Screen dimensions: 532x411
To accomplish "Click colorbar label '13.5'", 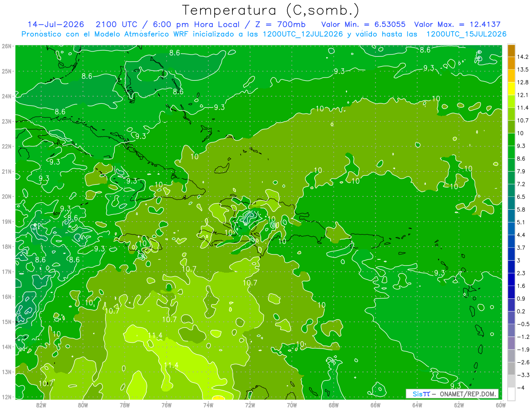I will 523,70.
